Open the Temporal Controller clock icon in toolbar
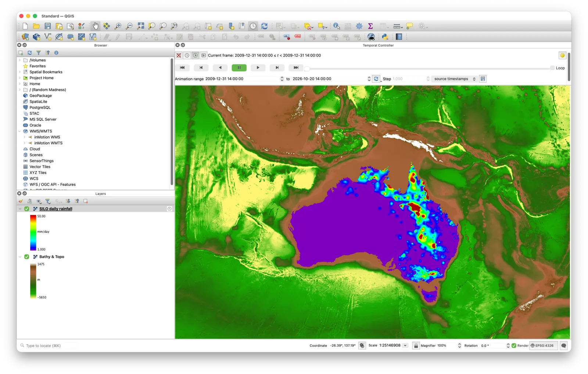 (253, 26)
